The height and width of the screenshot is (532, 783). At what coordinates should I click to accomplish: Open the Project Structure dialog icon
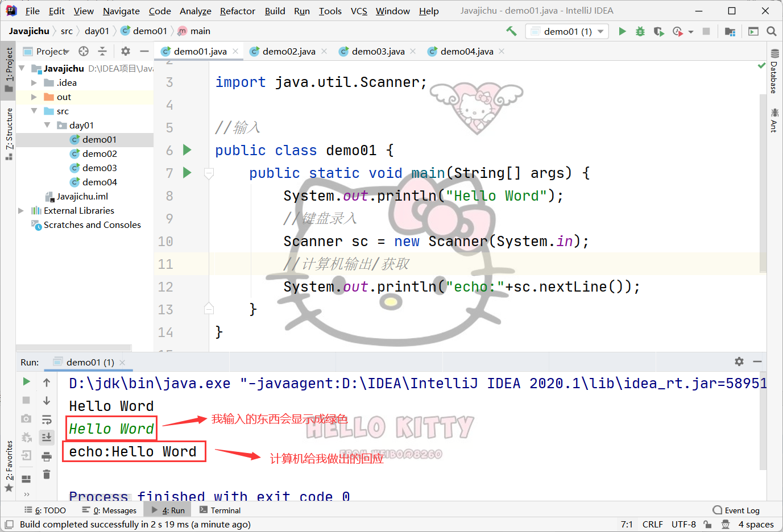click(730, 31)
